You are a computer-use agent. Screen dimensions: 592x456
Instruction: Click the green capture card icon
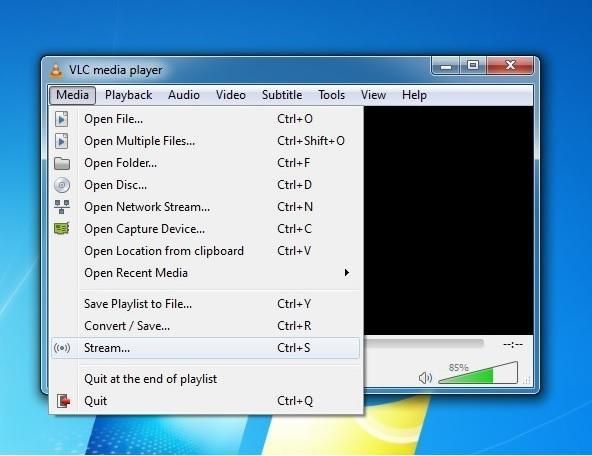pyautogui.click(x=62, y=229)
